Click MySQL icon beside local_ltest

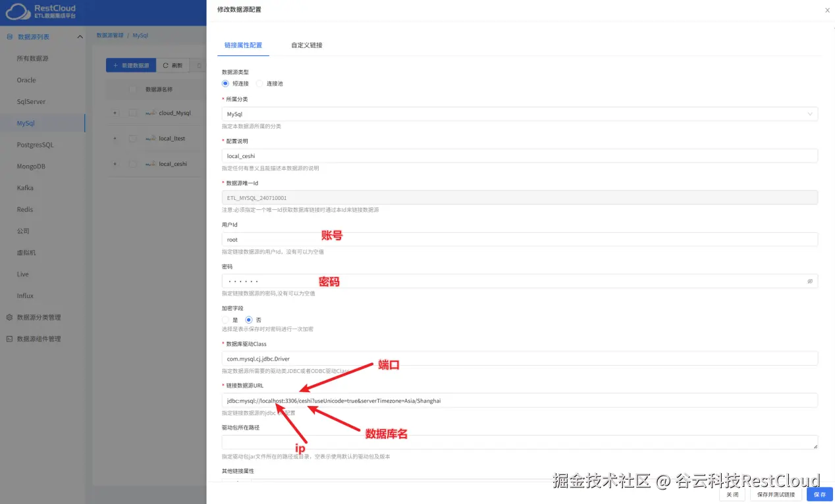point(151,138)
